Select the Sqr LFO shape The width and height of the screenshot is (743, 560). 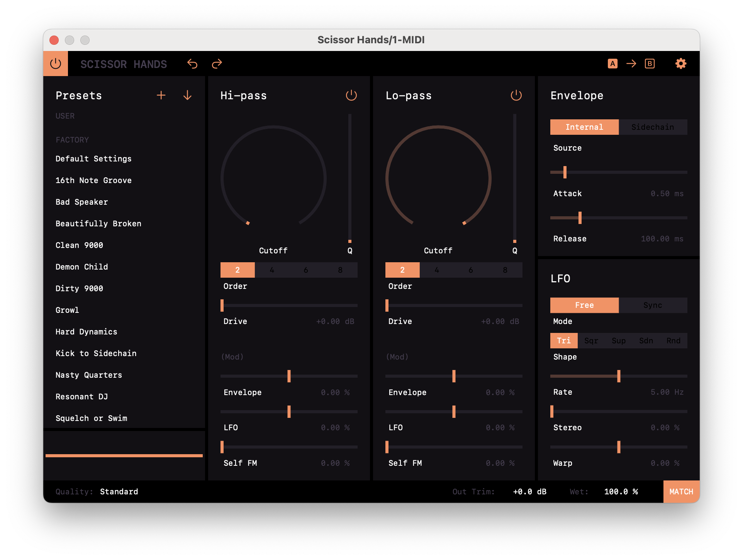click(x=591, y=340)
